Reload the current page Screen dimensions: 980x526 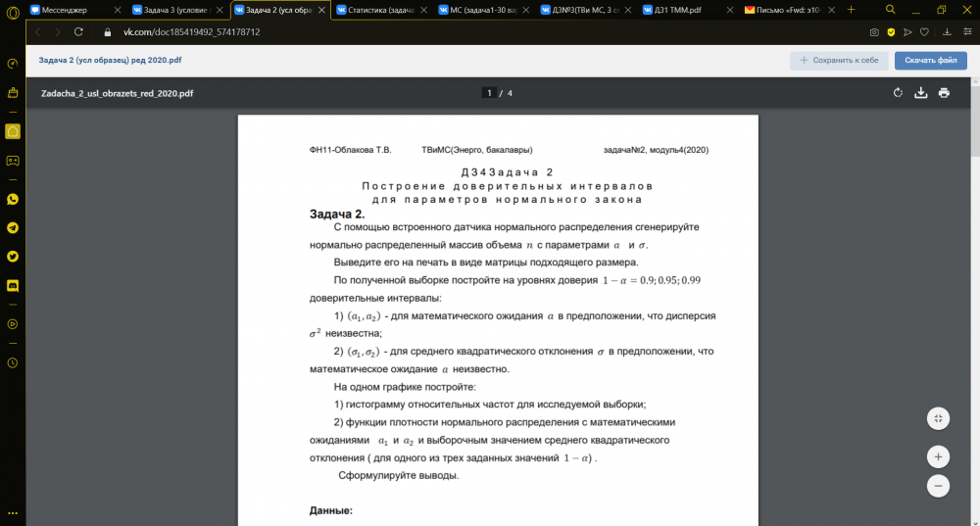point(78,32)
